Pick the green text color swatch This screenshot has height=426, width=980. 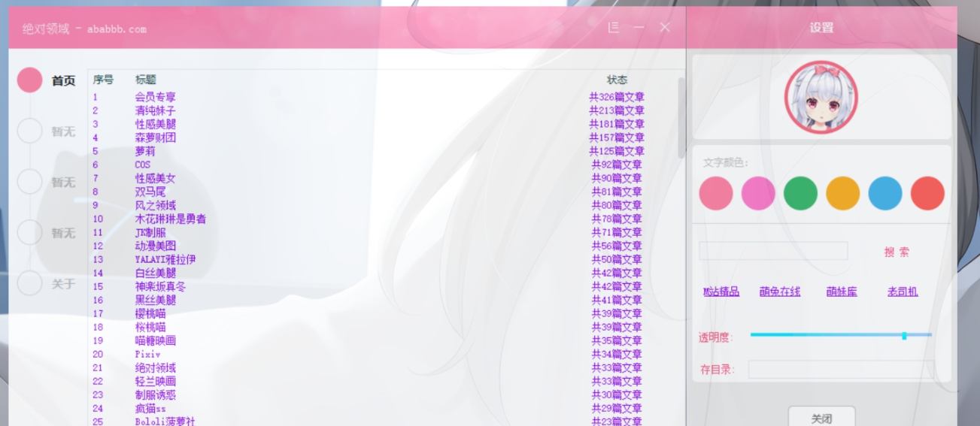point(800,194)
